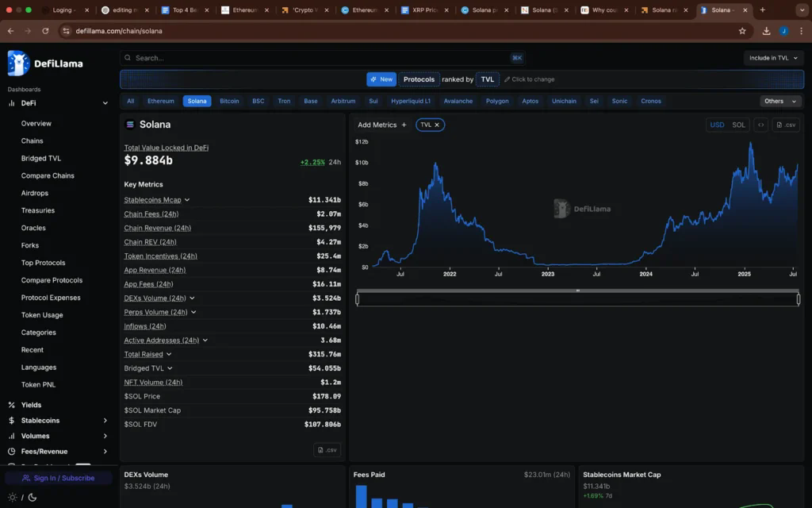Expand the Stablecoins sidebar section arrow
812x508 pixels.
coord(105,421)
